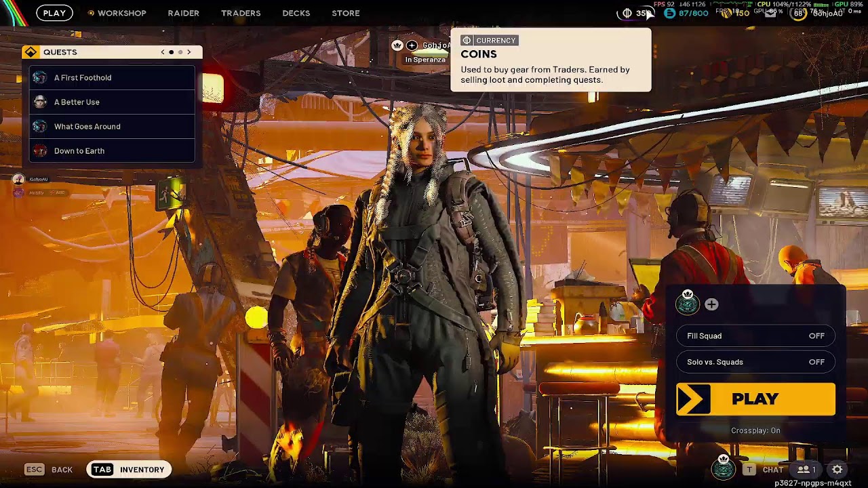Click the first squad member avatar below Quests
This screenshot has height=488, width=868.
18,180
